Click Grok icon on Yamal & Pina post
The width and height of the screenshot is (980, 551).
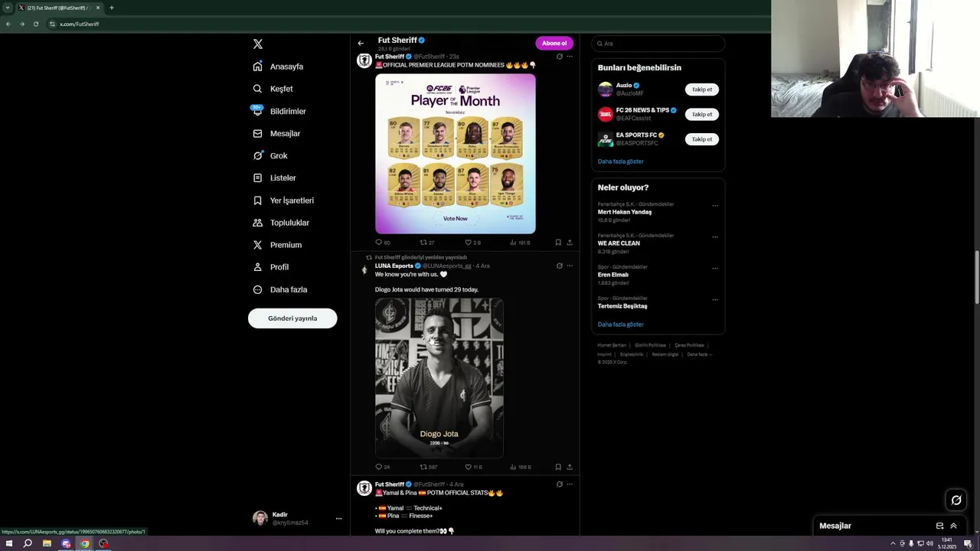point(559,484)
